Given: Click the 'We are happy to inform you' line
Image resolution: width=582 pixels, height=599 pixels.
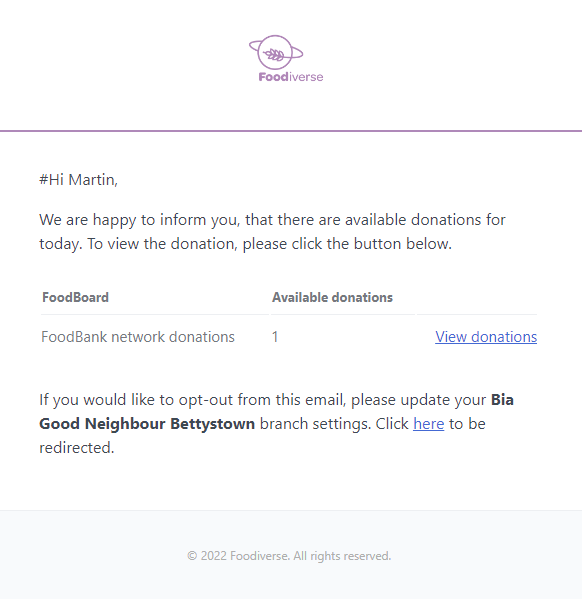Looking at the screenshot, I should pyautogui.click(x=272, y=220).
